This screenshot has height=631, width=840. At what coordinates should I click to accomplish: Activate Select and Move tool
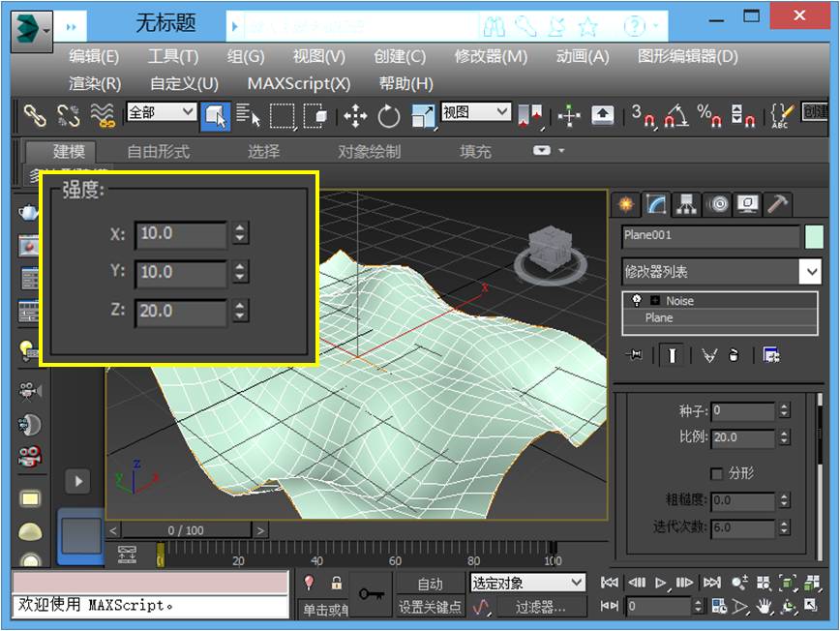point(355,116)
